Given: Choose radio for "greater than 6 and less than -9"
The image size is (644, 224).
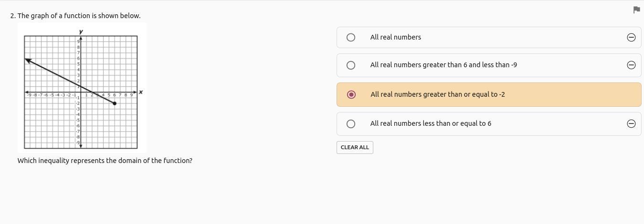Looking at the screenshot, I should pos(351,65).
